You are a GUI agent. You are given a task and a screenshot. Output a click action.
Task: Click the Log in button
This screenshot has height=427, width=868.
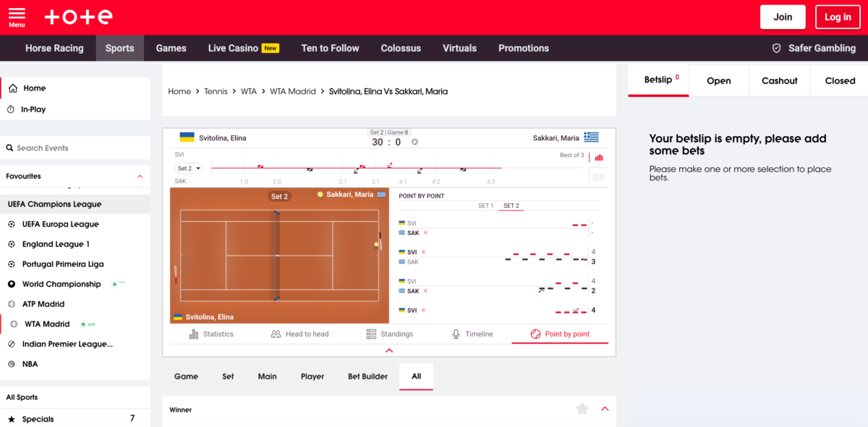(x=838, y=17)
